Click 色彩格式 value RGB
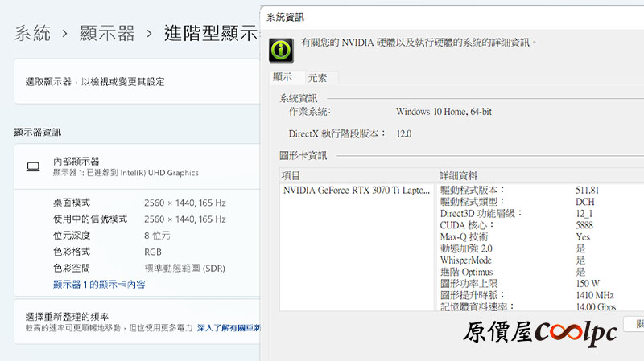644x361 pixels. pos(153,252)
